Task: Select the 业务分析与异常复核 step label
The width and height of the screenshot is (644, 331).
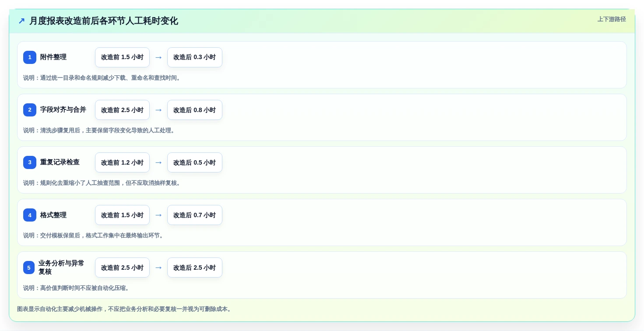Action: [x=61, y=268]
